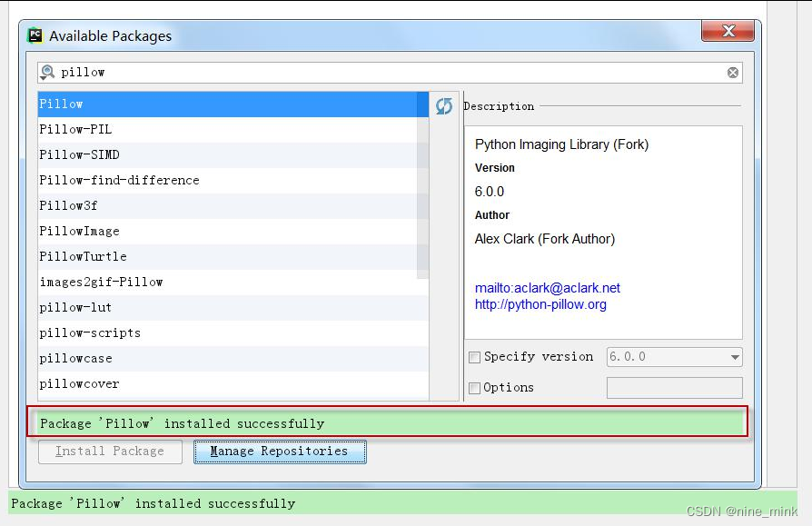This screenshot has width=812, height=526.
Task: Click the Python Imaging Library (Fork) description
Action: (561, 144)
